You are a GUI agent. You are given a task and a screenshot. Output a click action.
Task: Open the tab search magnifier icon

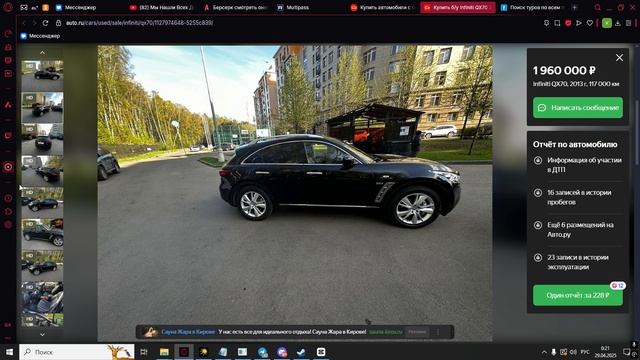tap(597, 7)
